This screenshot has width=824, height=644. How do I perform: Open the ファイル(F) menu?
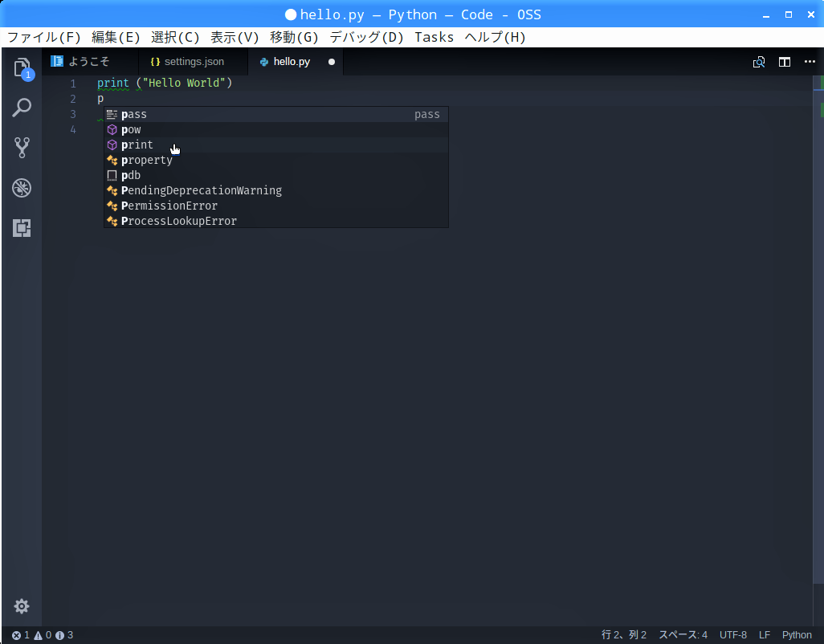pos(44,37)
